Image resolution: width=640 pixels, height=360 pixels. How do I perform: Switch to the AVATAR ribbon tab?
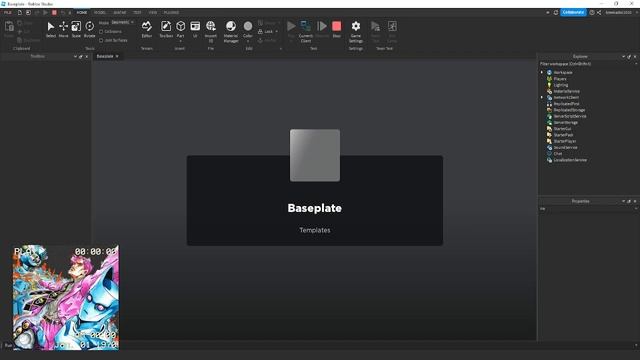120,13
